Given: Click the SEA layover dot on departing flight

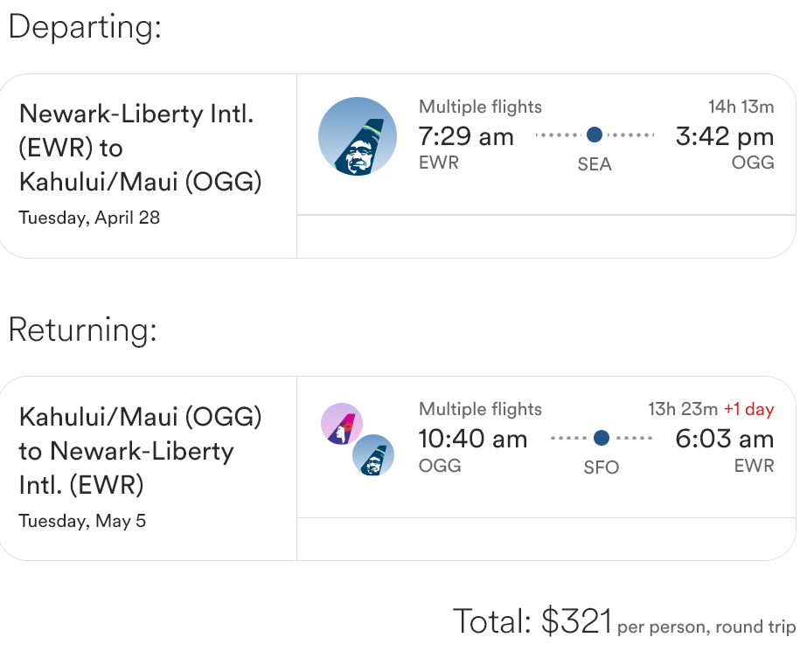Looking at the screenshot, I should (x=595, y=135).
